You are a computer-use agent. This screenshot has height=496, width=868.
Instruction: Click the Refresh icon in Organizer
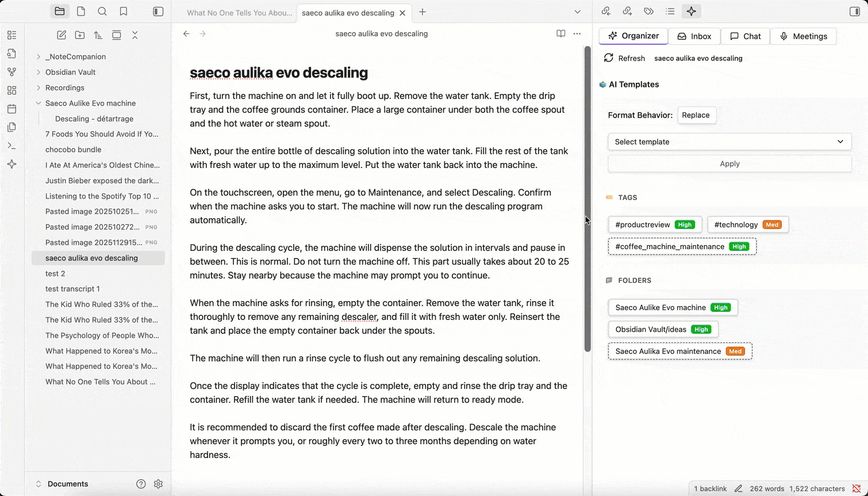pos(609,58)
